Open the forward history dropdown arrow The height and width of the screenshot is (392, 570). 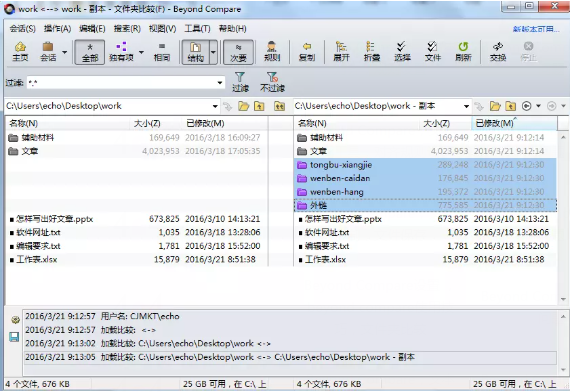tap(563, 106)
